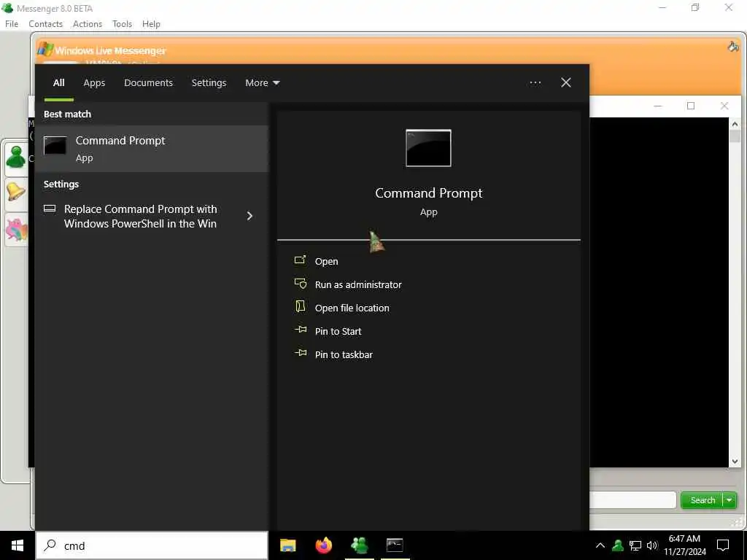Switch to the All search tab
747x560 pixels.
tap(58, 83)
